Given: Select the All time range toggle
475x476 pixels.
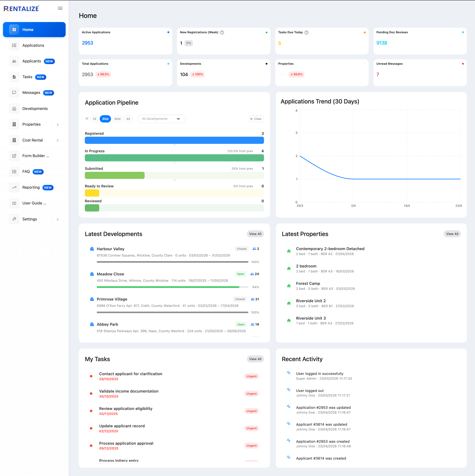Looking at the screenshot, I should coord(128,119).
